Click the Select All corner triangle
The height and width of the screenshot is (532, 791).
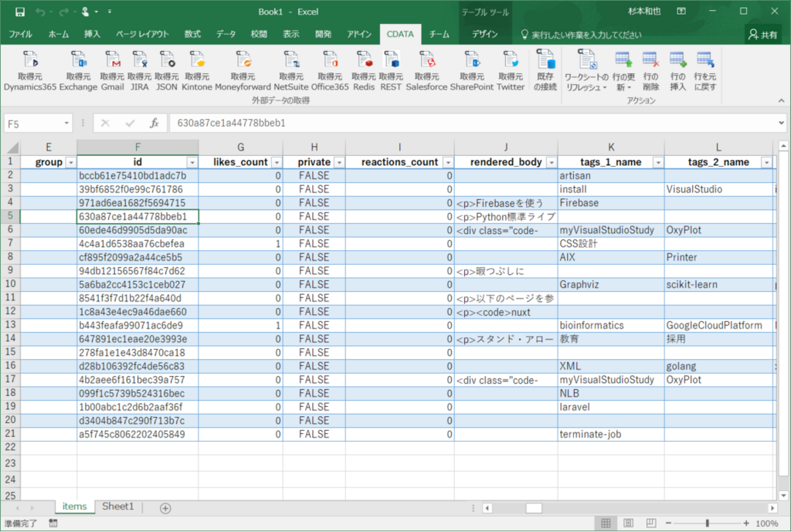[12, 147]
